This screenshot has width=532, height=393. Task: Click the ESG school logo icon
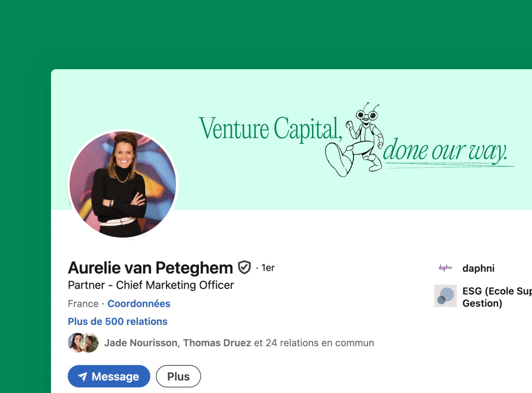tap(445, 296)
